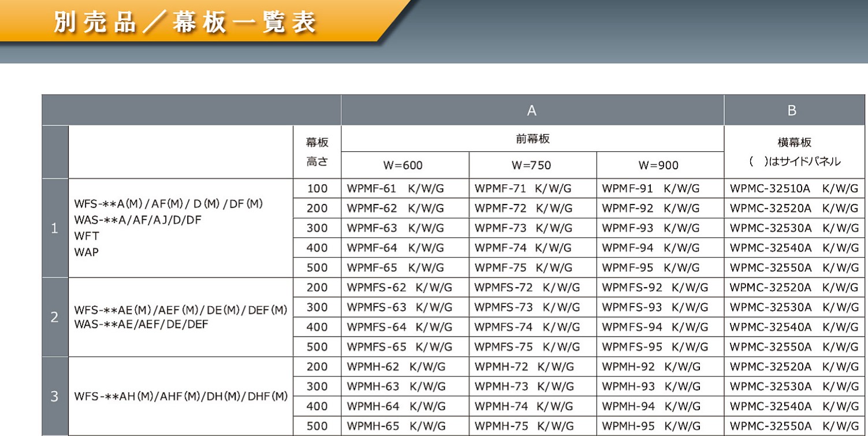Click cell WPMC-32510A K/W/G
Viewport: 868px width, 436px height.
(x=795, y=188)
